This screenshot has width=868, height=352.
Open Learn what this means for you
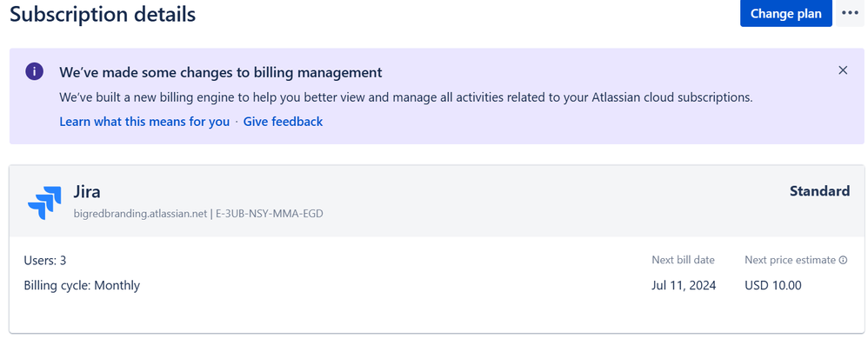tap(144, 122)
